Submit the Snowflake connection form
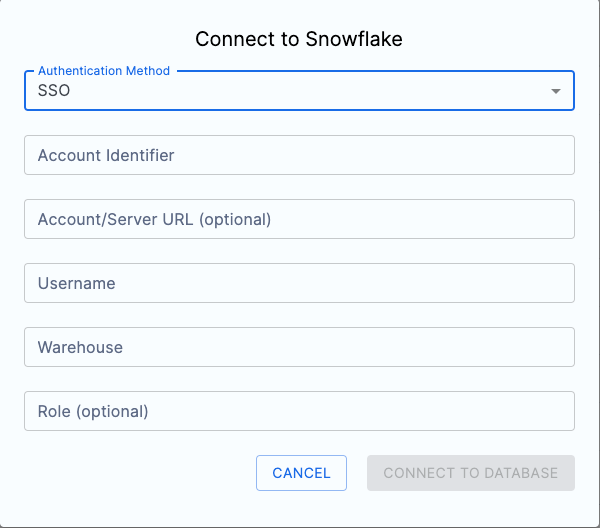This screenshot has width=600, height=528. 470,473
